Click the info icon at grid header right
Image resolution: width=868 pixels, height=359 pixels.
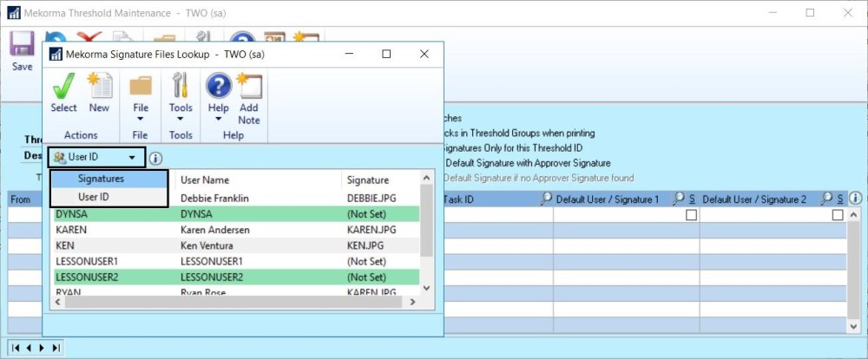tap(855, 198)
